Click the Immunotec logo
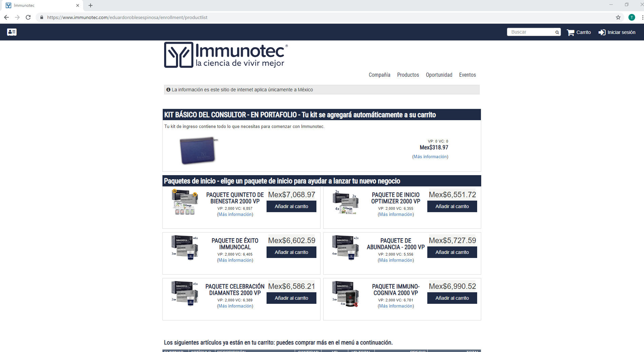This screenshot has width=644, height=352. (226, 55)
